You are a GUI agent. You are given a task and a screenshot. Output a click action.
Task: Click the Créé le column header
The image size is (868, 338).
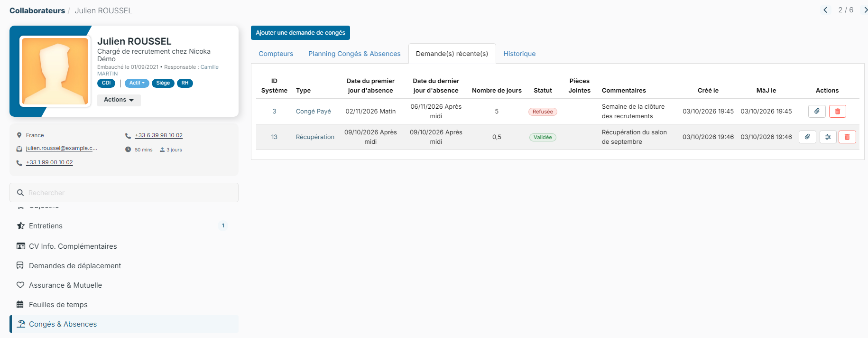[x=708, y=91]
